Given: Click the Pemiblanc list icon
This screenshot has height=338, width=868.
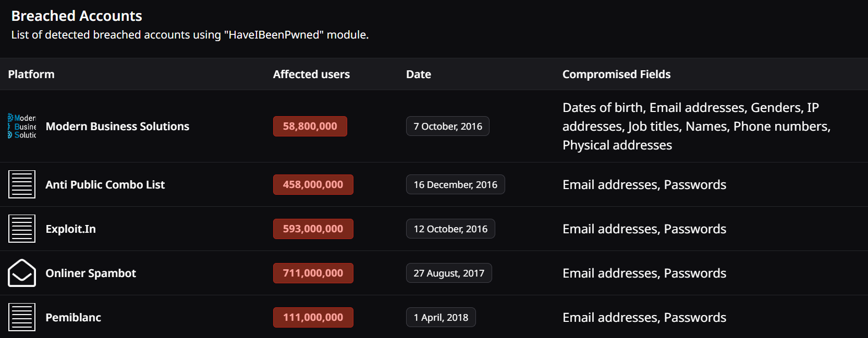Looking at the screenshot, I should click(22, 317).
